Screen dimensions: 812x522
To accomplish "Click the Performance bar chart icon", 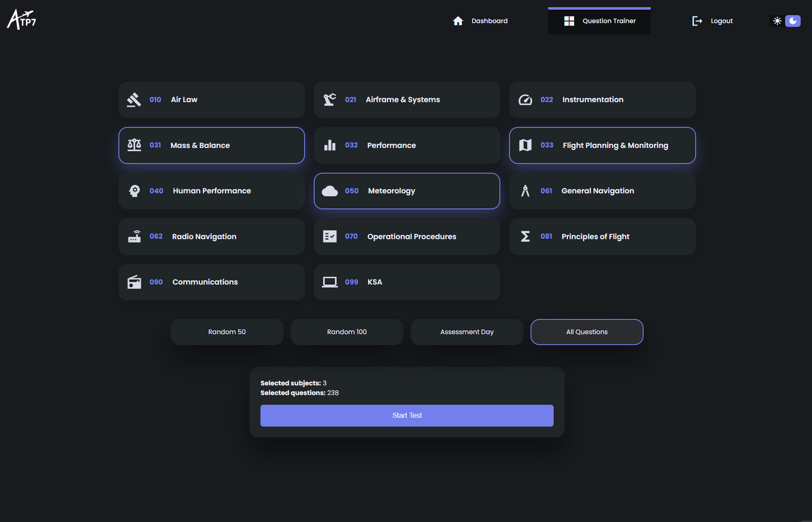I will pos(330,145).
